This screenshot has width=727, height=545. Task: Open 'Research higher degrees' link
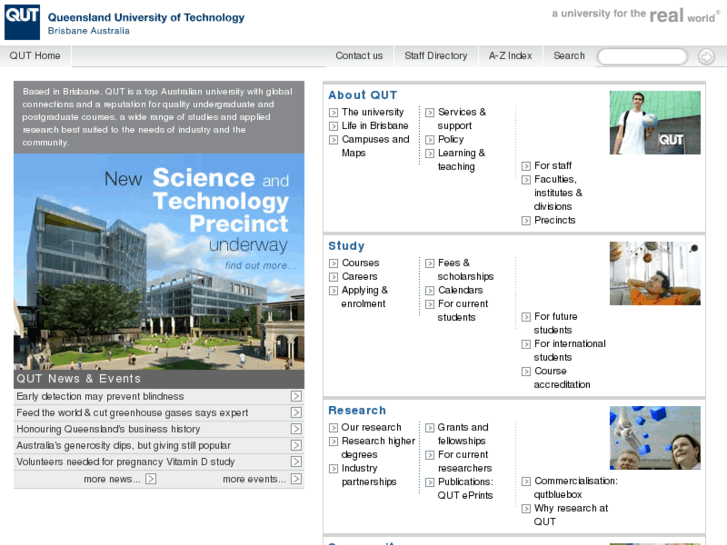pos(378,448)
